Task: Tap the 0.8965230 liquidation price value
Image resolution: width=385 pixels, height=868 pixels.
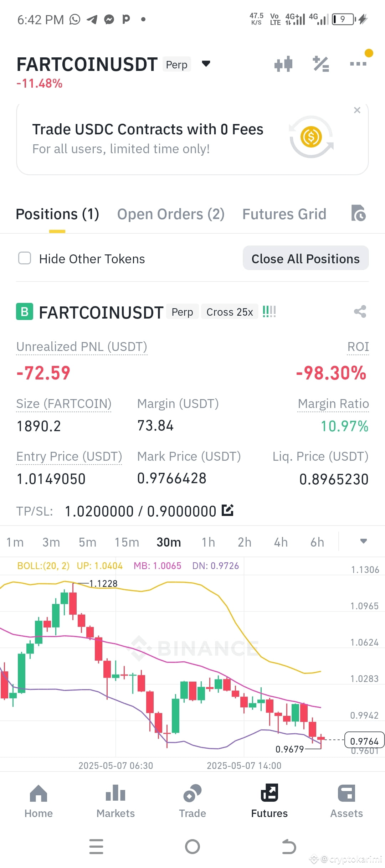Action: pos(334,479)
